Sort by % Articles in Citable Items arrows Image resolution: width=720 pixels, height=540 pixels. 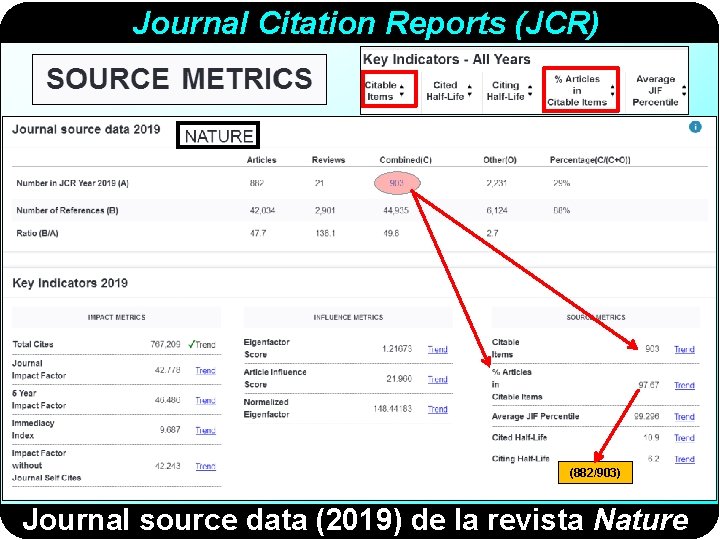(x=613, y=90)
